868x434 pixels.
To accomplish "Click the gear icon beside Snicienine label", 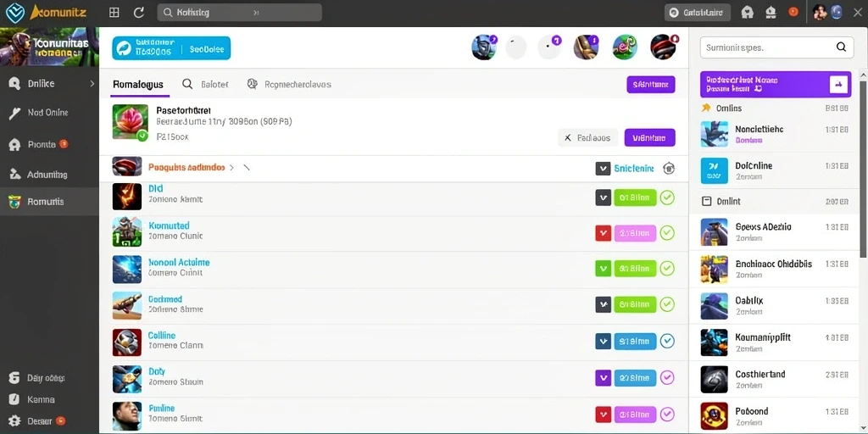I will tap(669, 169).
